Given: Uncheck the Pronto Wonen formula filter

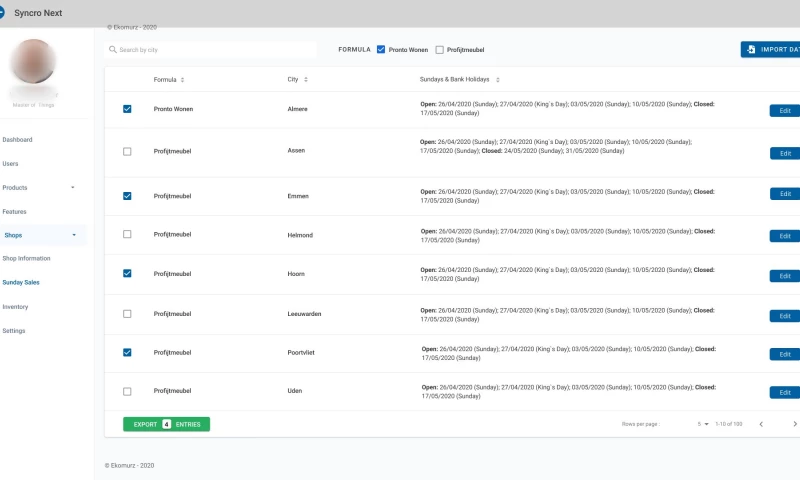Looking at the screenshot, I should click(x=381, y=49).
